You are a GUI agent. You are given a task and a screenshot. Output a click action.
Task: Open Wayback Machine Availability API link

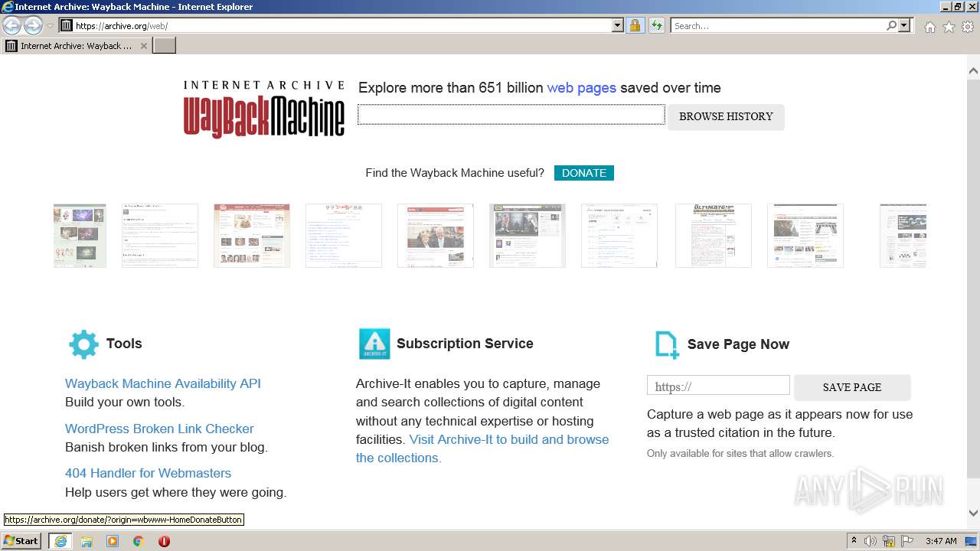[x=163, y=383]
